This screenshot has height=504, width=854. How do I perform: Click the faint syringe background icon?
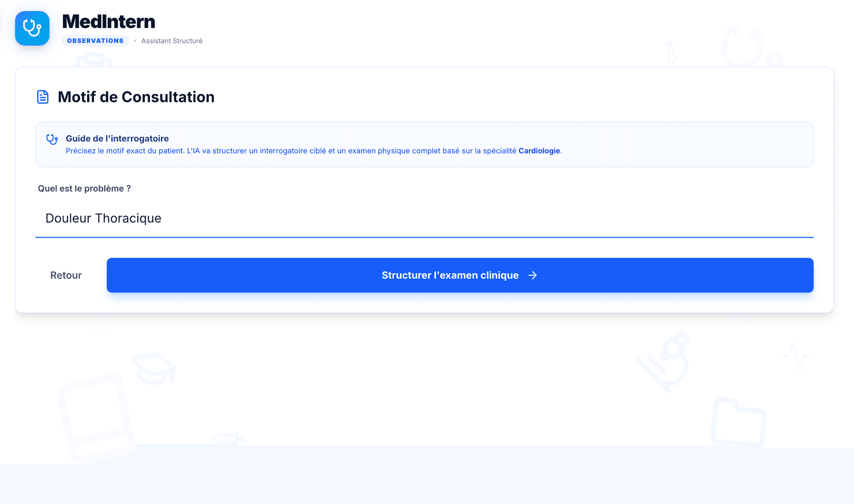point(227,438)
